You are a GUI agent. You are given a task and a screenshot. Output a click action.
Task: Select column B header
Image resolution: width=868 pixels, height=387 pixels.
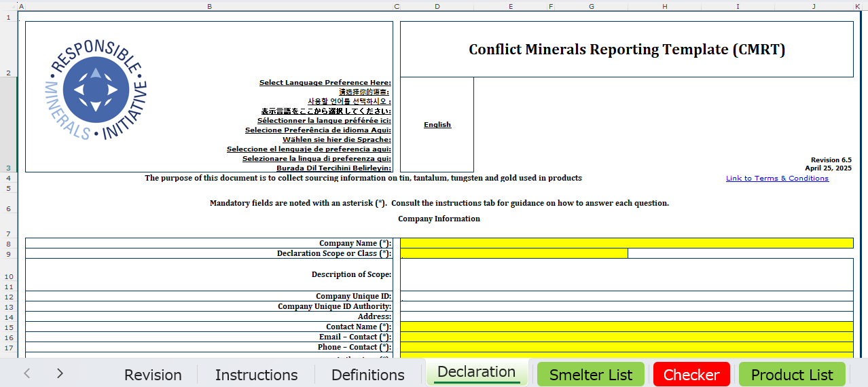[x=209, y=6]
